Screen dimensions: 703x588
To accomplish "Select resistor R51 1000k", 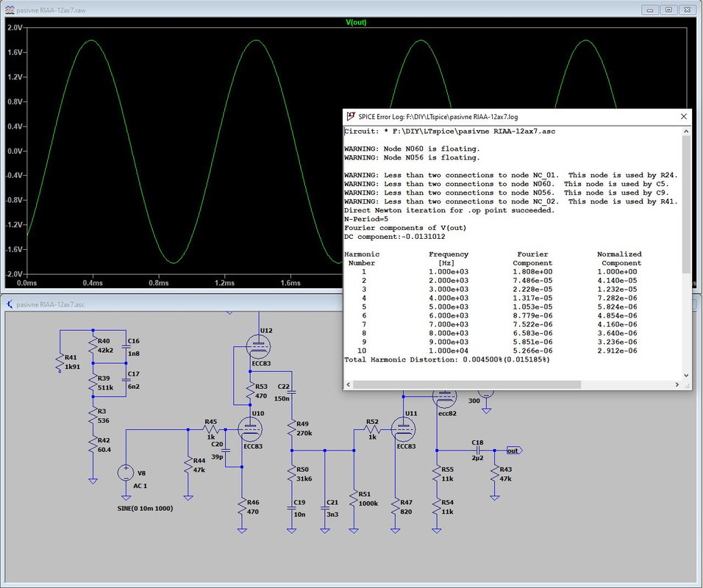I will point(354,499).
